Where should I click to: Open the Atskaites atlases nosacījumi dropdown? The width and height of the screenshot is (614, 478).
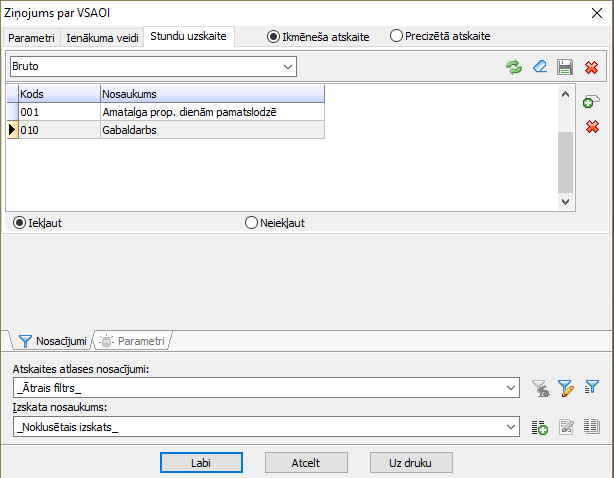pos(512,387)
